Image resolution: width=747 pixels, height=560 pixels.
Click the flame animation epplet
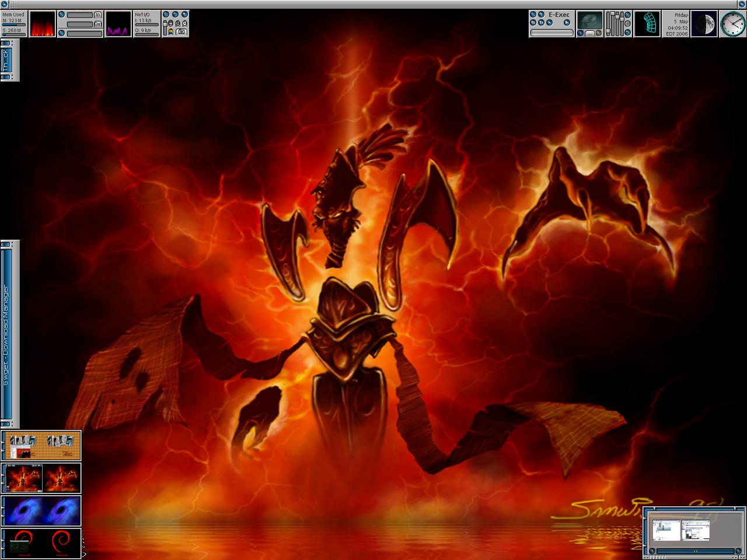[x=43, y=24]
